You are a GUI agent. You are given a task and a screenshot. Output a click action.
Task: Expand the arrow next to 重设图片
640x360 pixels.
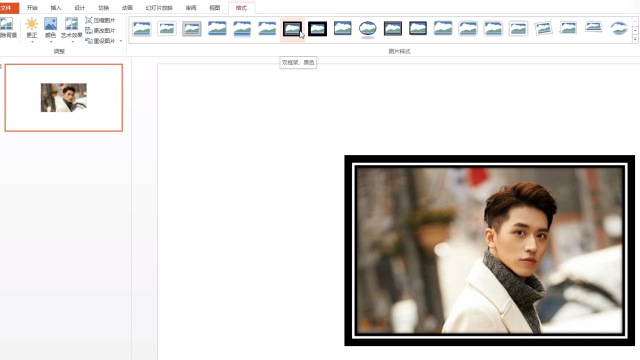[121, 41]
